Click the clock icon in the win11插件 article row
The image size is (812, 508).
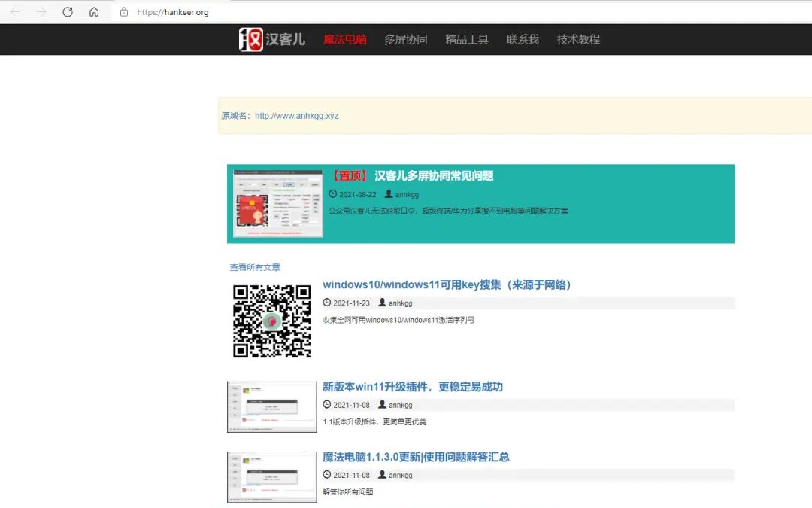(327, 404)
